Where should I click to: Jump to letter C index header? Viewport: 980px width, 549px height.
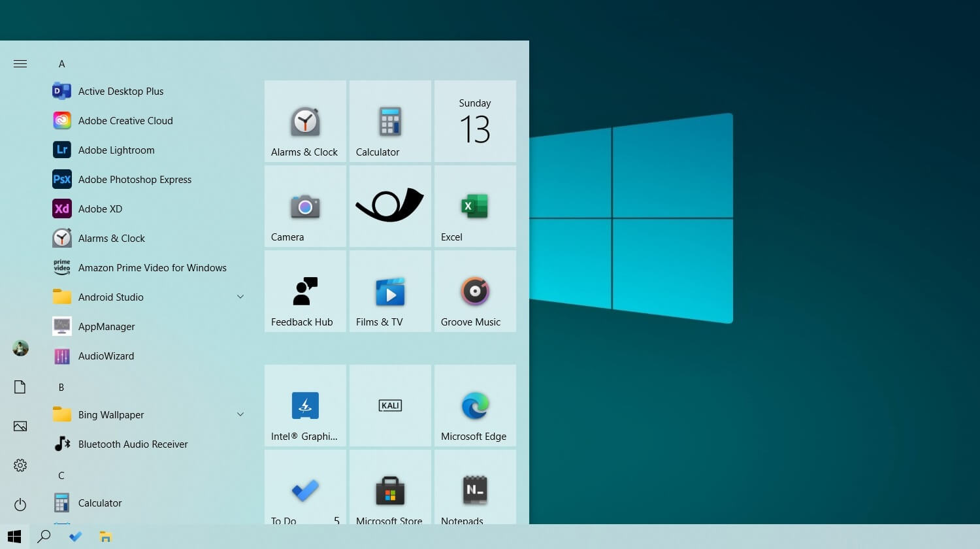61,476
